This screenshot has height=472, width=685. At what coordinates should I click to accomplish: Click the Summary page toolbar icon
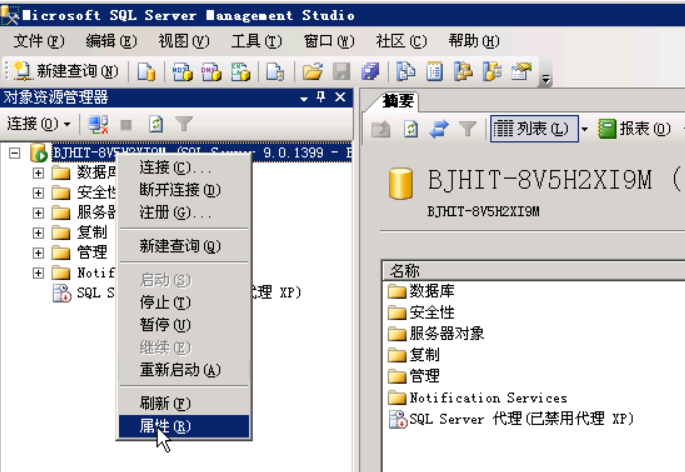point(434,71)
